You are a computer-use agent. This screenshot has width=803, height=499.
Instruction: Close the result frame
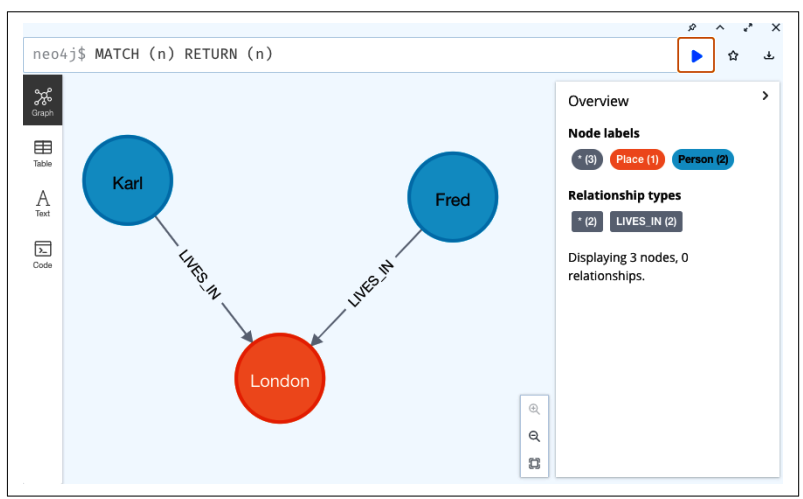[x=776, y=27]
